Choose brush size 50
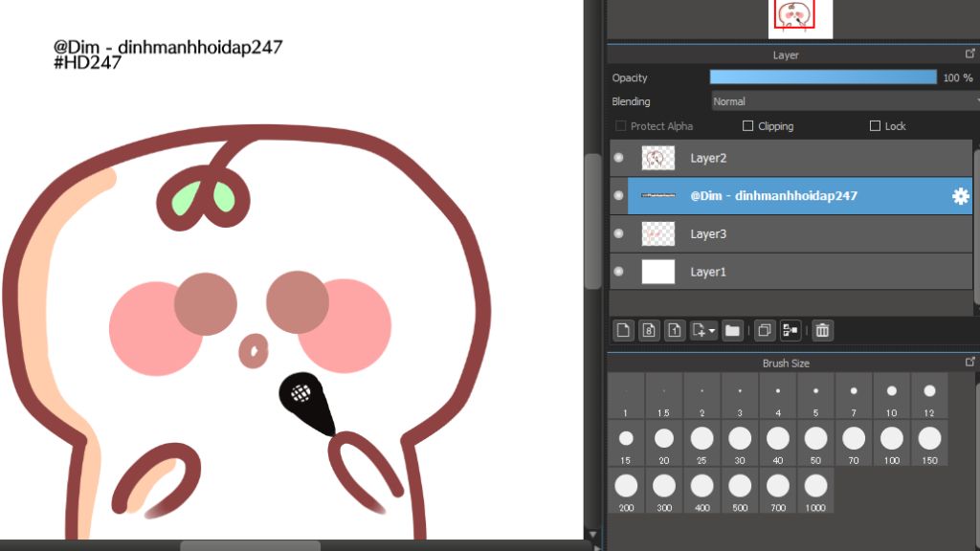 pyautogui.click(x=815, y=444)
